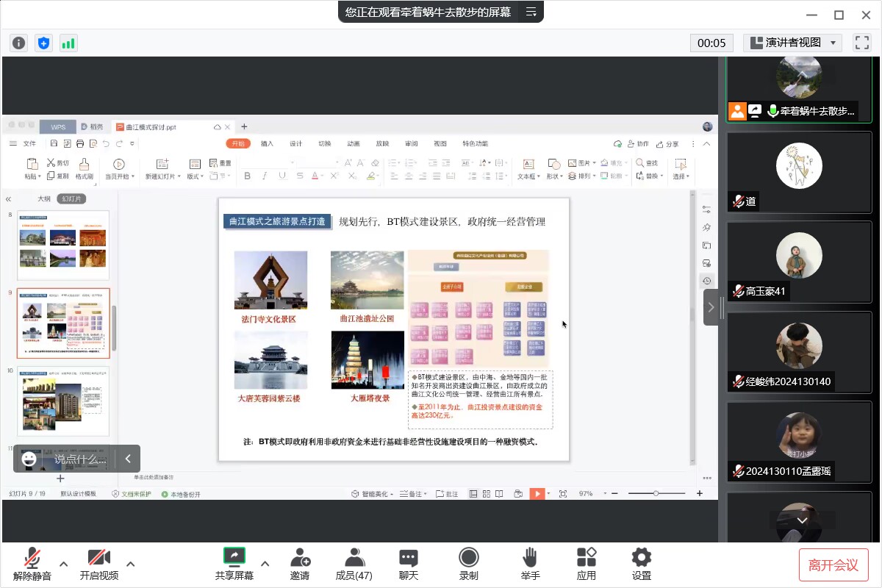Image resolution: width=882 pixels, height=588 pixels.
Task: Open the chat (聊天) panel
Action: coord(409,564)
